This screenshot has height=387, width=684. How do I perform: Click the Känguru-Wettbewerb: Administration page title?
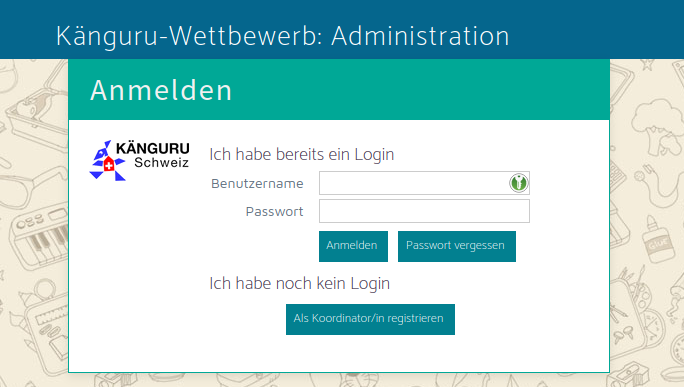coord(283,36)
